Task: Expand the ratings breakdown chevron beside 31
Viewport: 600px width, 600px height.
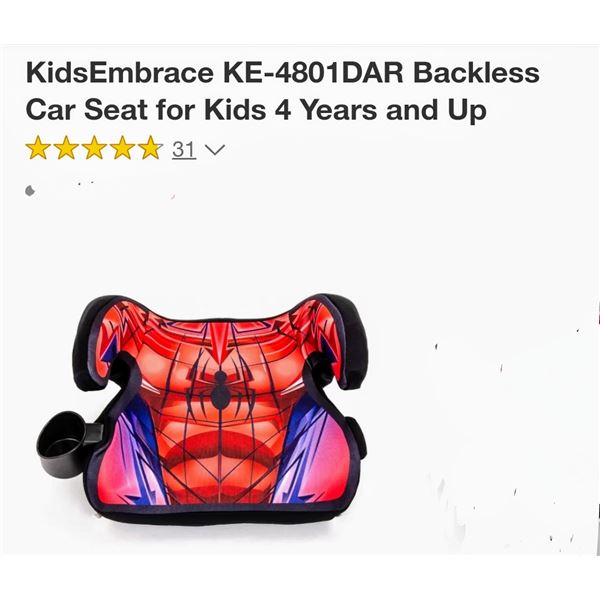Action: (215, 149)
